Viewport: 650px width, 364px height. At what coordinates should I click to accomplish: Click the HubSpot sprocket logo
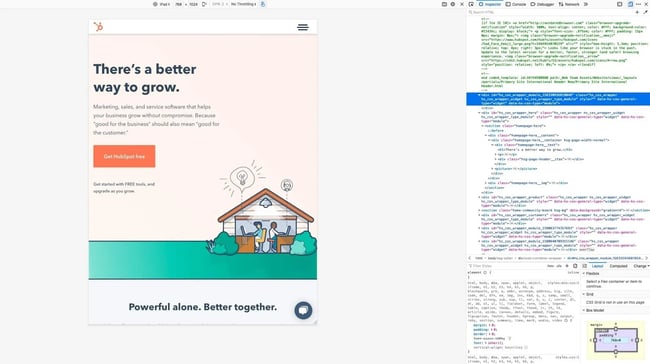click(98, 27)
